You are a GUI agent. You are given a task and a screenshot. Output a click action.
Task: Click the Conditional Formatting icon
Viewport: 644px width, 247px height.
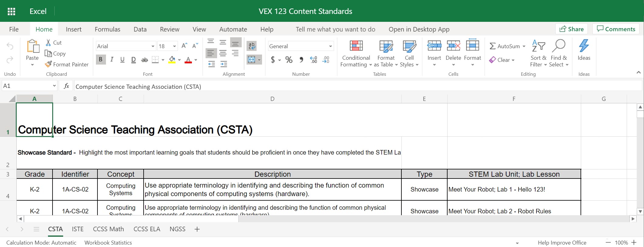click(x=356, y=46)
